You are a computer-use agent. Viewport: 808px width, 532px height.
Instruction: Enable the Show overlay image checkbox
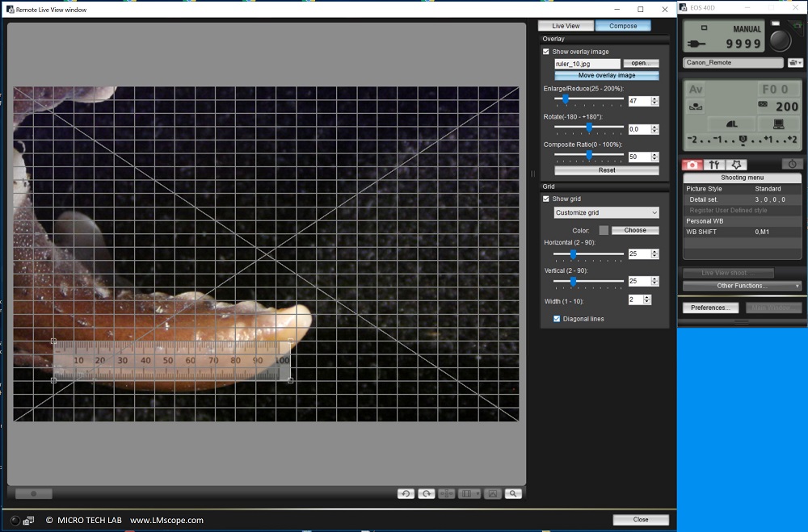tap(546, 51)
